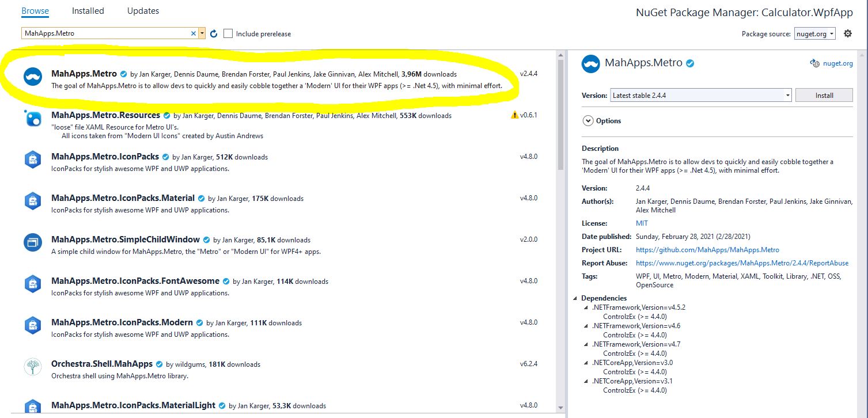Click the Orchestra.Shell.MahApps tree icon
The width and height of the screenshot is (868, 418).
(x=33, y=367)
